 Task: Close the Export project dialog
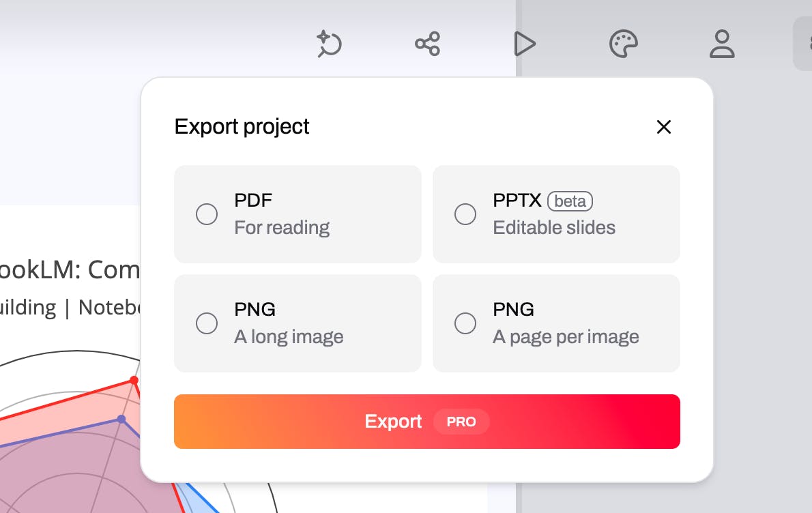663,127
